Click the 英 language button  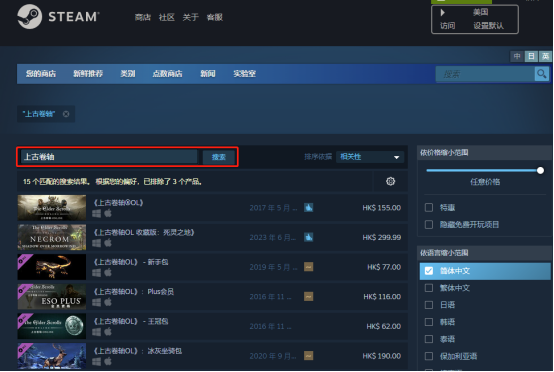pyautogui.click(x=546, y=56)
